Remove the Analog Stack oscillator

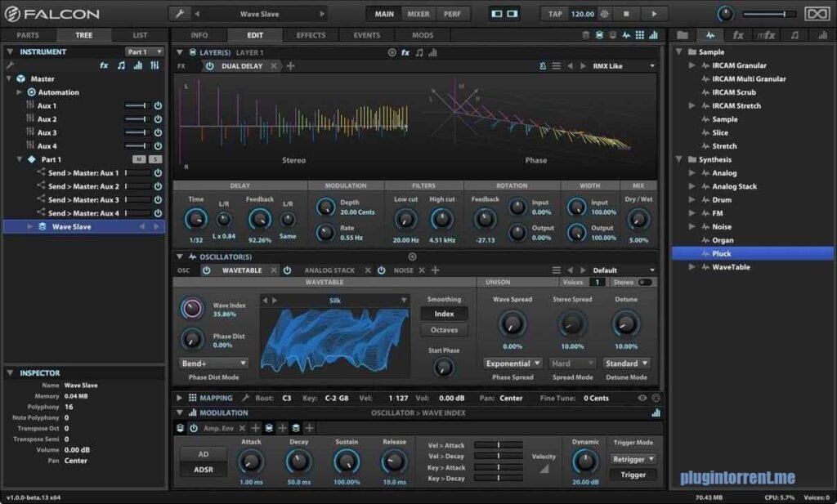(x=368, y=270)
